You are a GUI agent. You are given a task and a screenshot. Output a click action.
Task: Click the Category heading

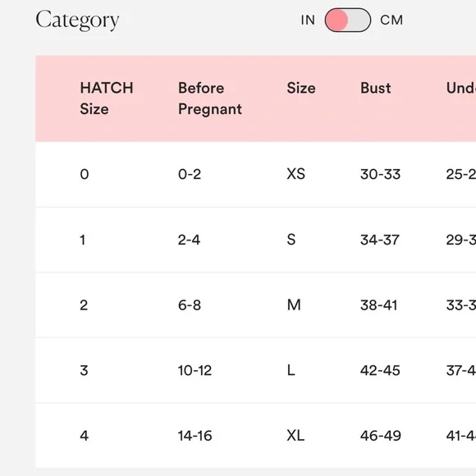point(77,20)
